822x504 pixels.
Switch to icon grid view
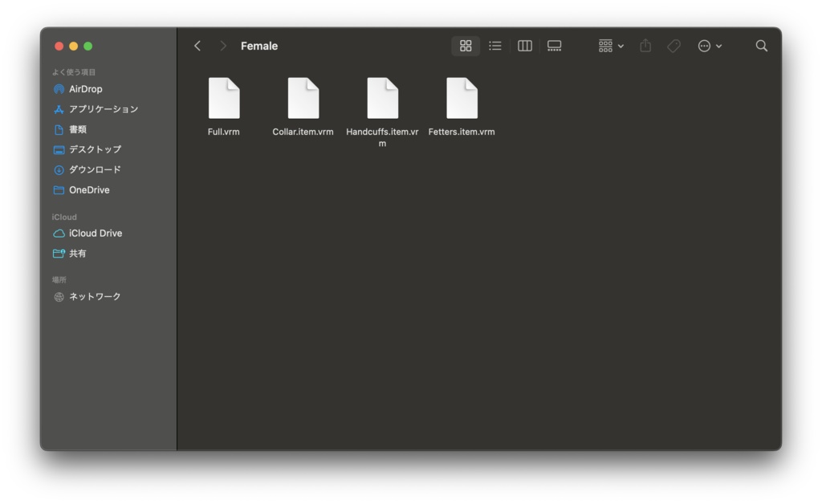click(466, 46)
